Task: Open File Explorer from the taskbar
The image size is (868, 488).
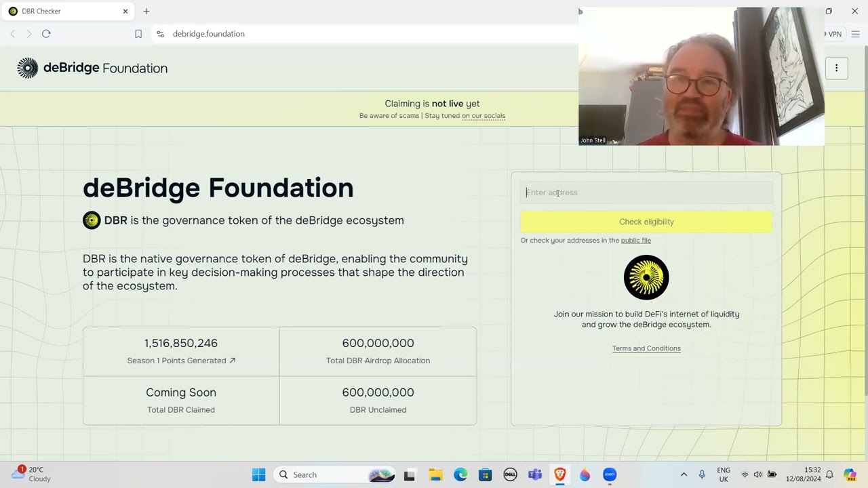Action: [435, 475]
